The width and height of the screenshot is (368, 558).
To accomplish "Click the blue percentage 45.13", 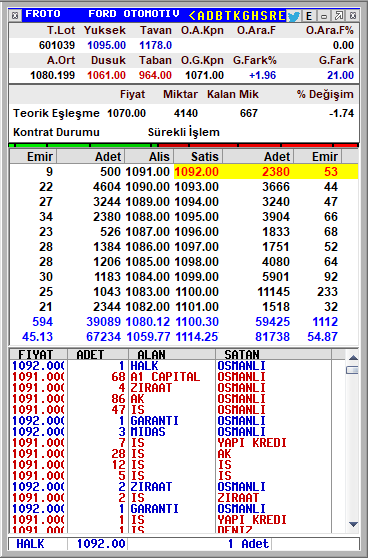I will [37, 337].
